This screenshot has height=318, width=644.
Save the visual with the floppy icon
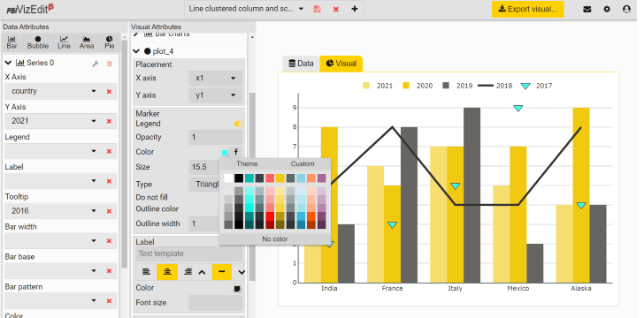[x=317, y=9]
